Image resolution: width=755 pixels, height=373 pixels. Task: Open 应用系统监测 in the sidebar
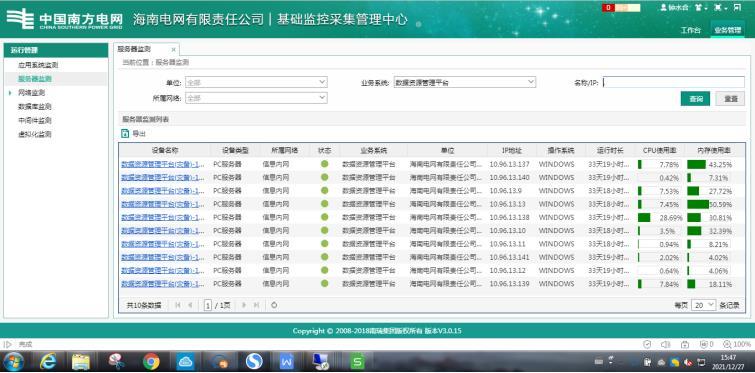click(x=38, y=65)
